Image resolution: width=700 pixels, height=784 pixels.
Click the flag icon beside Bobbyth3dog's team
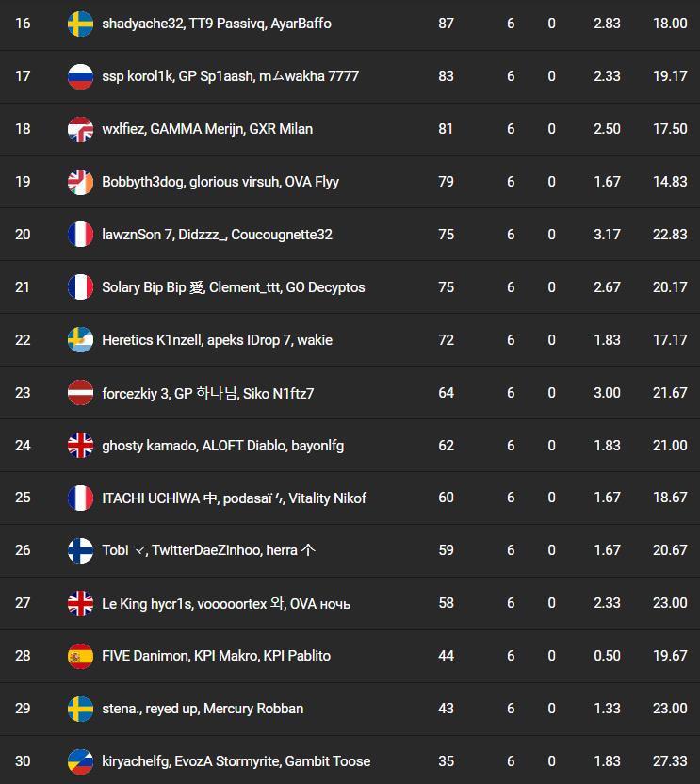pos(80,182)
